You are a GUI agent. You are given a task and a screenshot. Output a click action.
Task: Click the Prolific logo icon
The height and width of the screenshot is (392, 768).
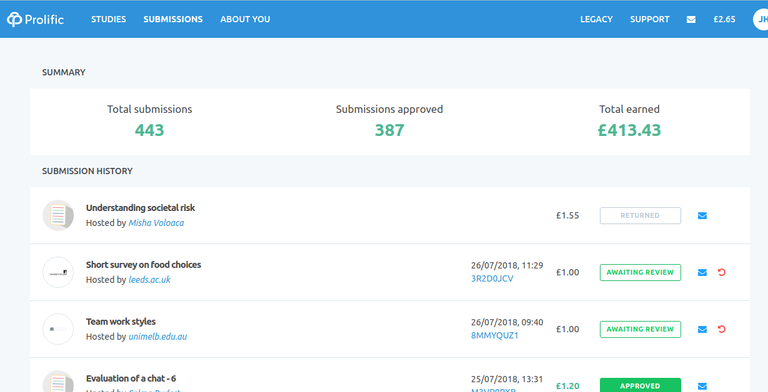pyautogui.click(x=15, y=20)
